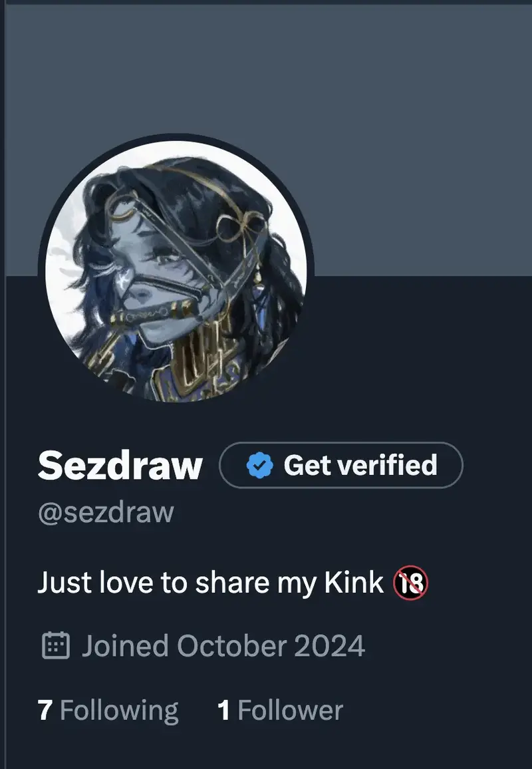Open the Sezdraw profile avatar picture
532x769 pixels.
coord(176,271)
